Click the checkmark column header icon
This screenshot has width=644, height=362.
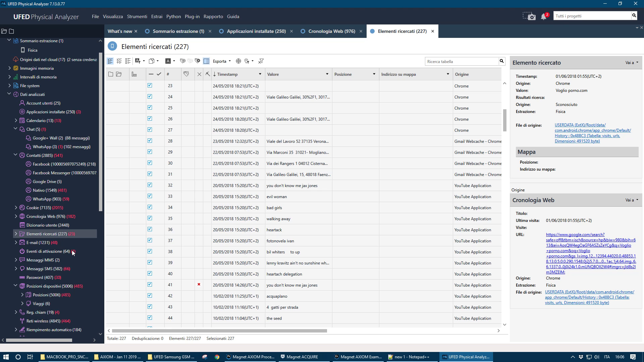click(159, 74)
